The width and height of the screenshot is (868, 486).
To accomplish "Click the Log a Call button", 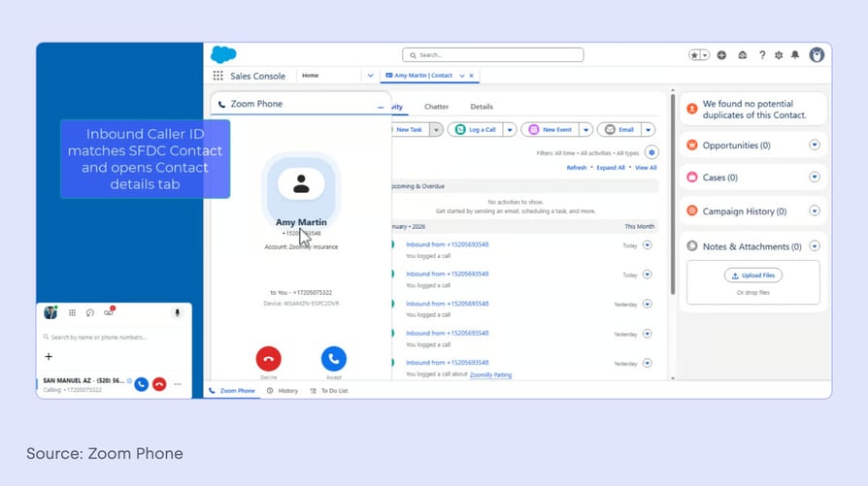I will [x=475, y=129].
